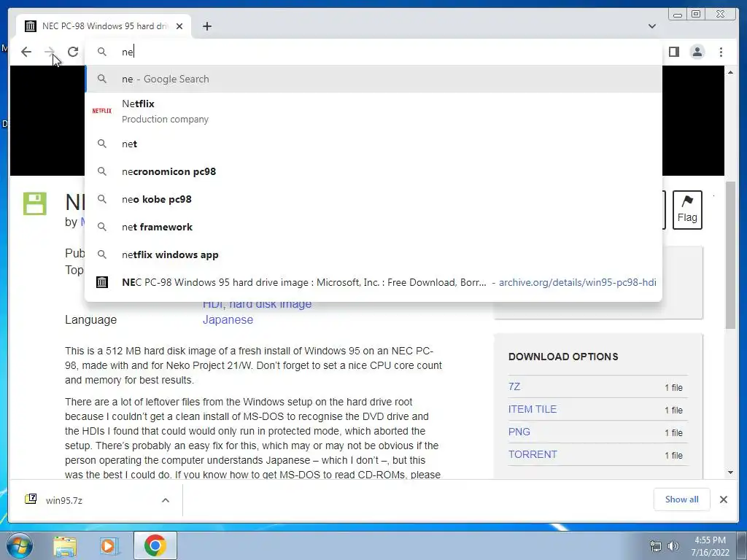The width and height of the screenshot is (747, 560).
Task: Select 'netflix windows app' suggestion
Action: tap(373, 254)
